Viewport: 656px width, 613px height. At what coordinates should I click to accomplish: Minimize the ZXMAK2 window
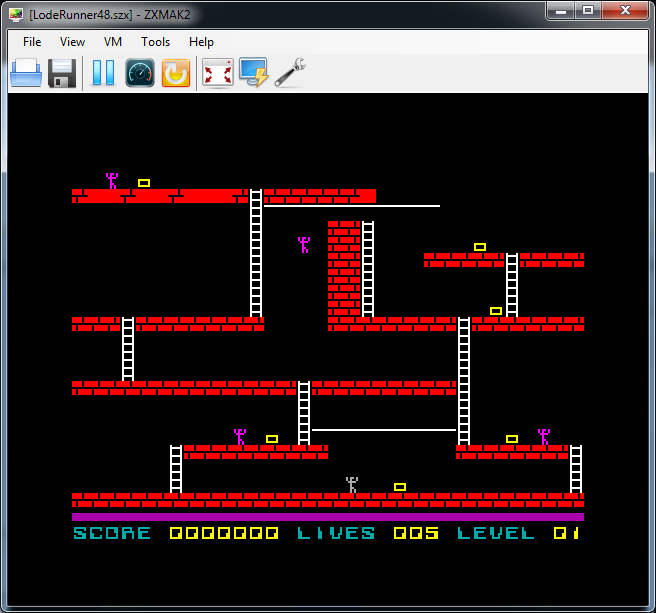click(561, 11)
